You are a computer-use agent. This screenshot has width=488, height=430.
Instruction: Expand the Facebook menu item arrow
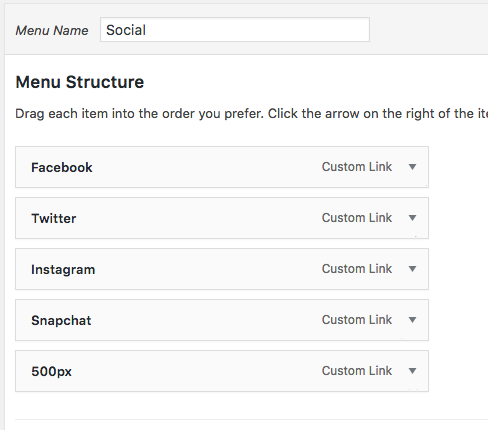[412, 167]
